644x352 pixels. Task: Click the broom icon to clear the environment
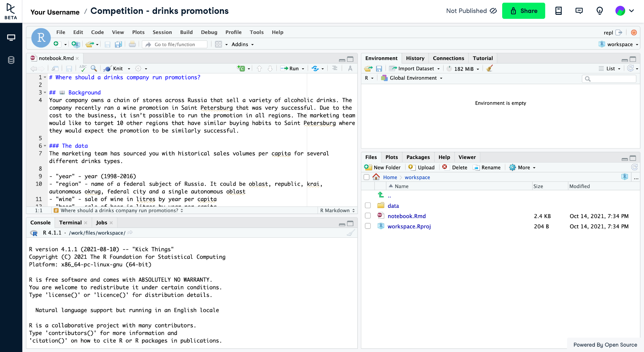[x=489, y=68]
